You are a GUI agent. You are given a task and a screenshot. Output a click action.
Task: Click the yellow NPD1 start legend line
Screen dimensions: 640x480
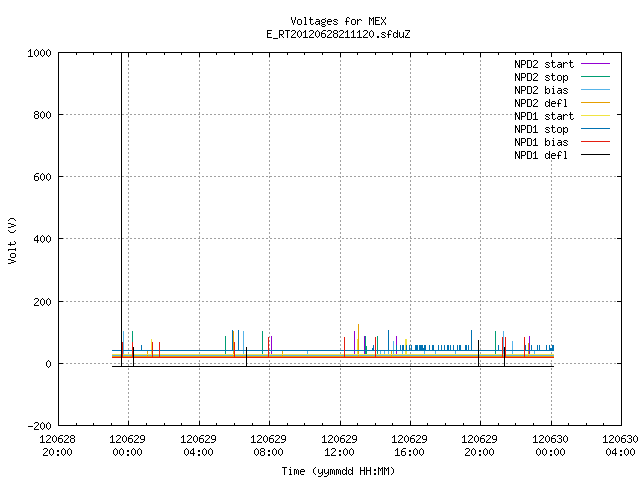[x=596, y=116]
